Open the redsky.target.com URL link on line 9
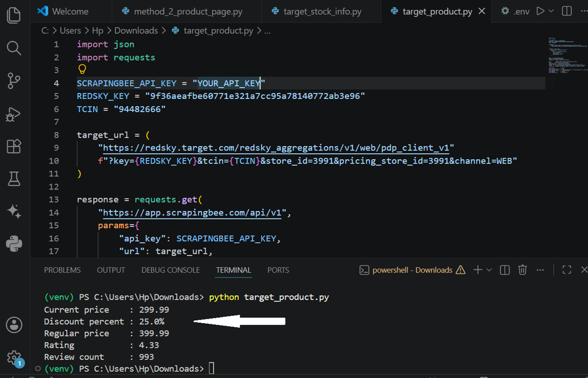Image resolution: width=588 pixels, height=378 pixels. 276,148
